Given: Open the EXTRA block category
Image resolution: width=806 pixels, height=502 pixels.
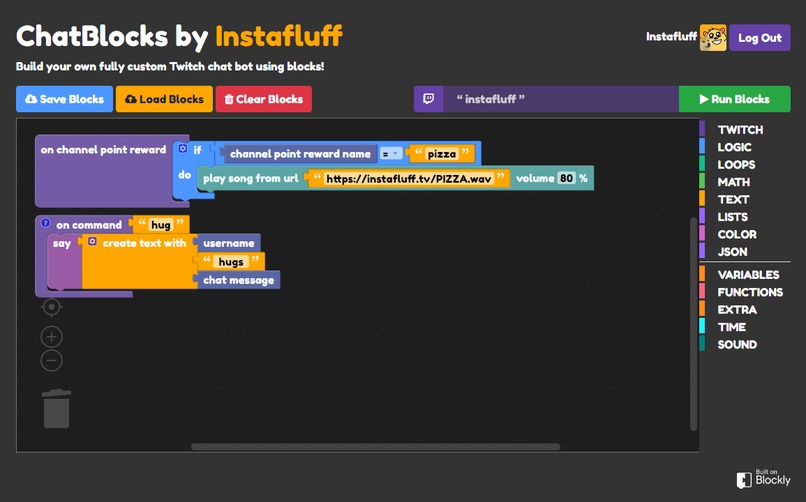Looking at the screenshot, I should click(x=737, y=309).
